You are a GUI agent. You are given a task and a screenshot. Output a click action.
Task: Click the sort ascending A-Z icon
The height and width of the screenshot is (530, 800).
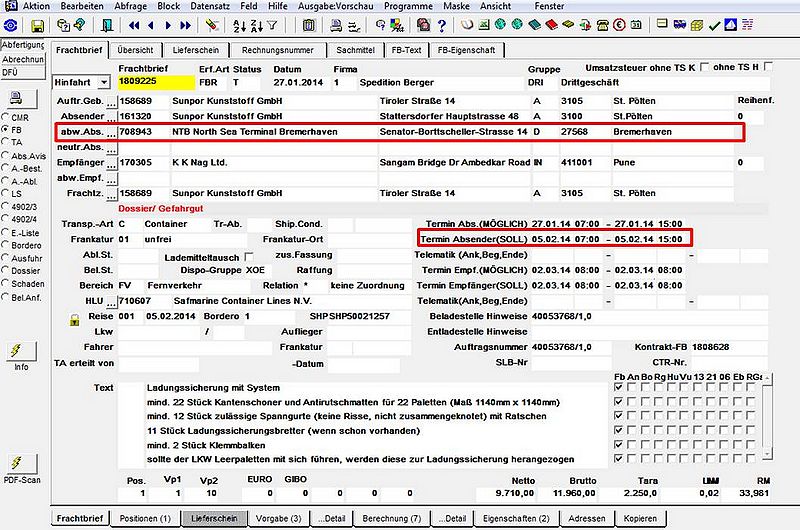pos(239,26)
